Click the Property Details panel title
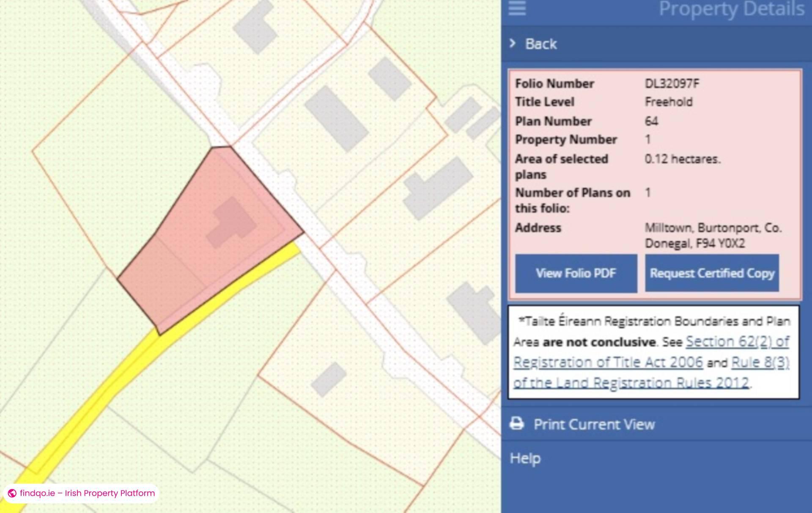The width and height of the screenshot is (812, 513). 731,9
